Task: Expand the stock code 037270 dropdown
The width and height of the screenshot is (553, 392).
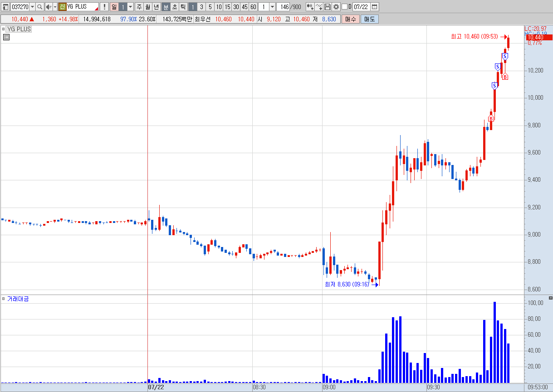Action: [32, 7]
